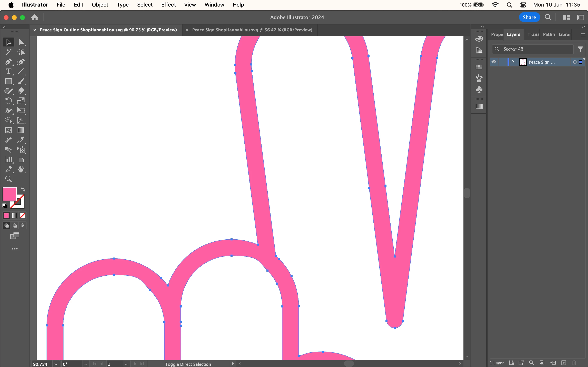Open the rotation angle dropdown
Viewport: 588px width, 367px height.
point(85,364)
